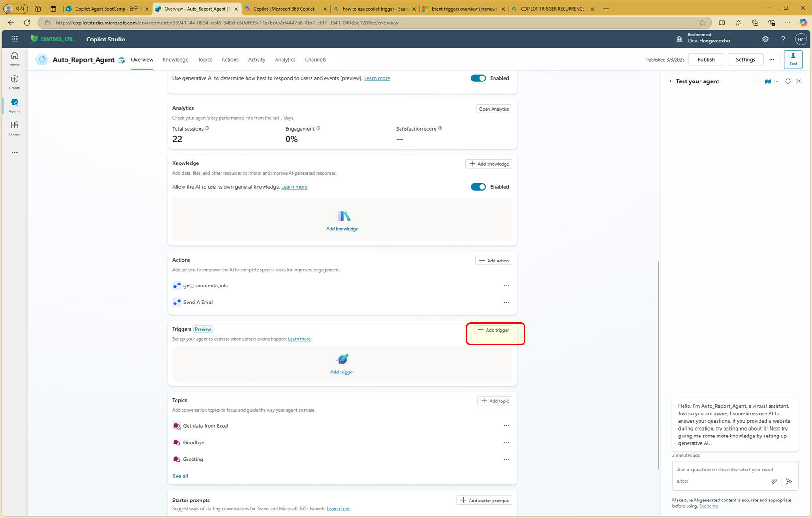Open the HC account avatar
This screenshot has width=812, height=518.
801,39
